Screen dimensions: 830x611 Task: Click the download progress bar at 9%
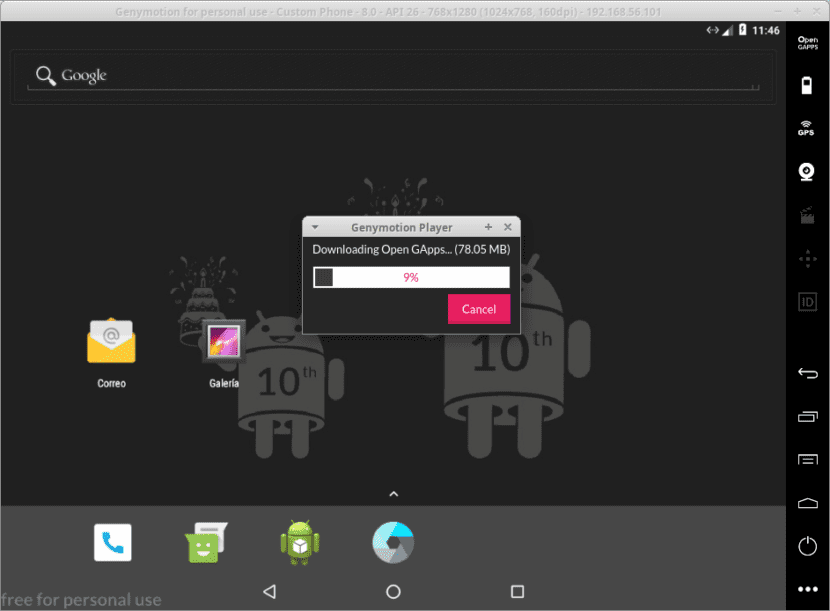411,277
